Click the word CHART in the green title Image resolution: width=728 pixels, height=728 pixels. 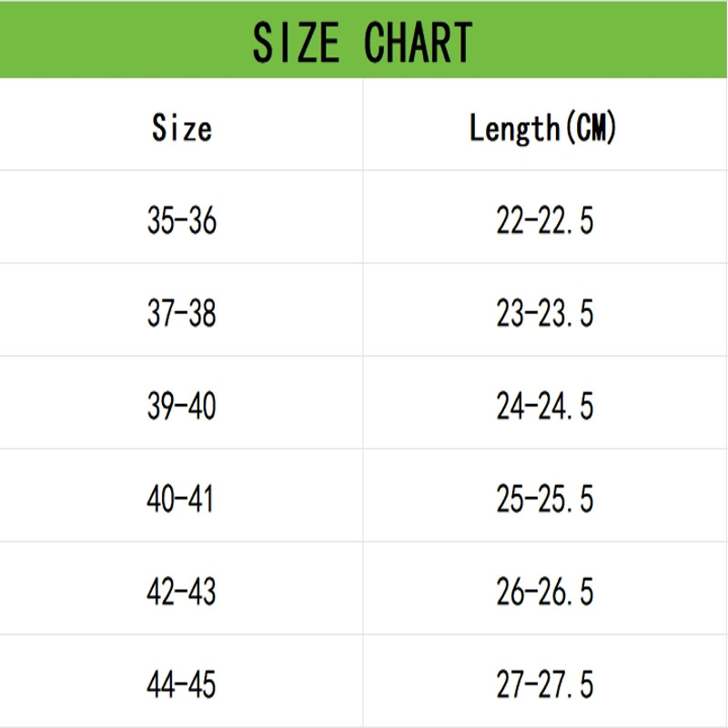pos(419,41)
